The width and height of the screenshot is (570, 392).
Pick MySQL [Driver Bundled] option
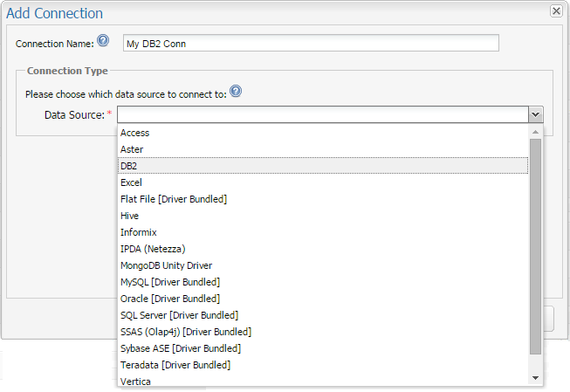(x=170, y=282)
